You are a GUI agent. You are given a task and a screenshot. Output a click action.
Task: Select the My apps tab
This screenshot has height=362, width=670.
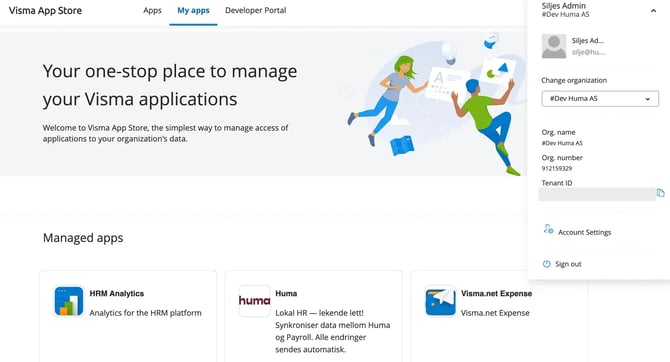[193, 10]
